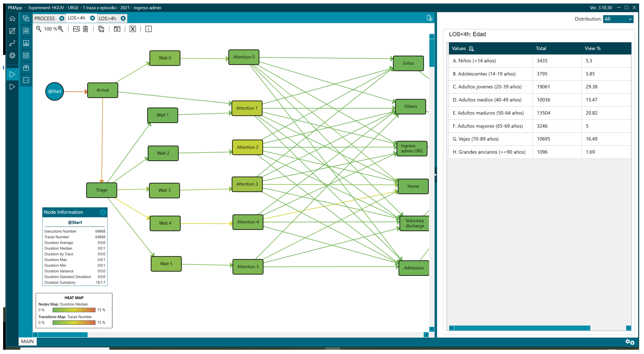Click the zoom out magnifier icon

(x=38, y=29)
